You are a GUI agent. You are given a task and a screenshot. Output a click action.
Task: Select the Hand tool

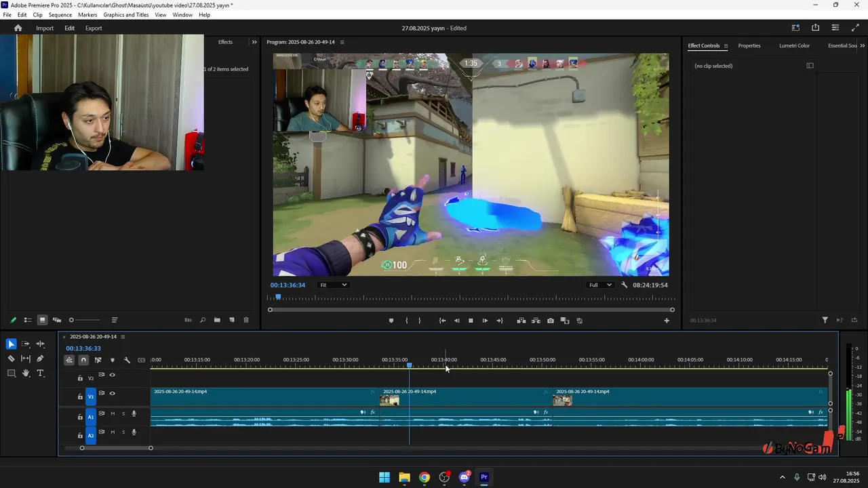pos(26,373)
